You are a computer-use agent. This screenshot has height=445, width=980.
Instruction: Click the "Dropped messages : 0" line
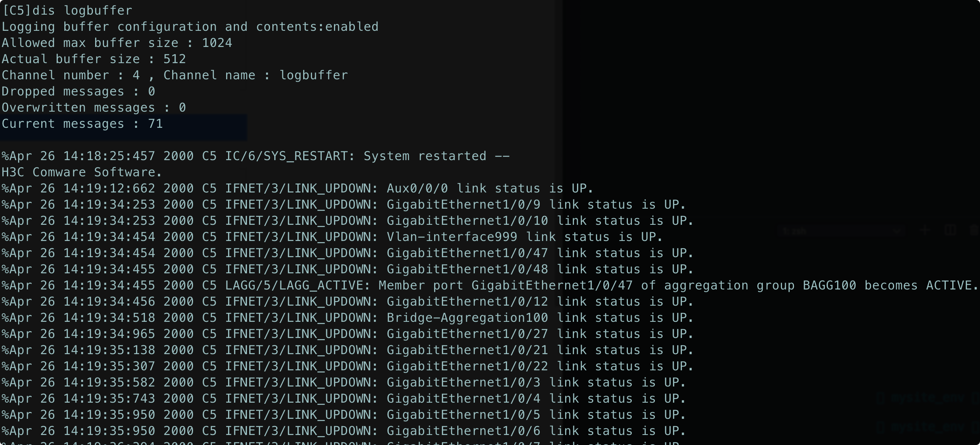click(78, 91)
